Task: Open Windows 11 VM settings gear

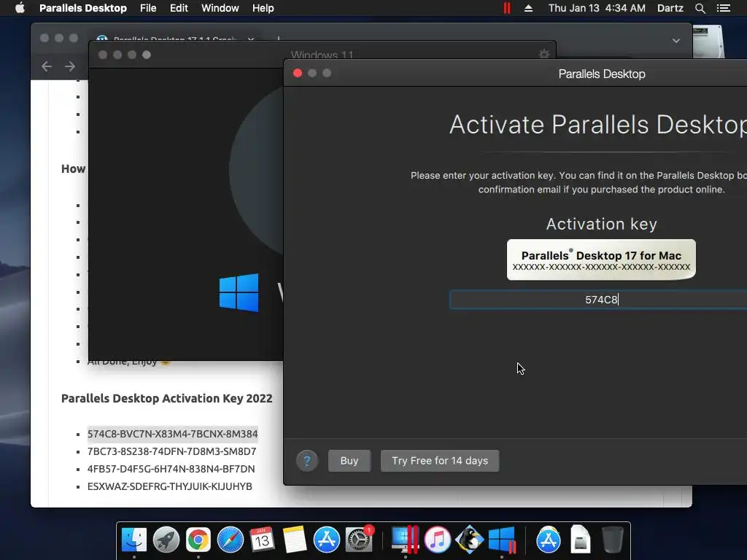Action: [x=544, y=54]
